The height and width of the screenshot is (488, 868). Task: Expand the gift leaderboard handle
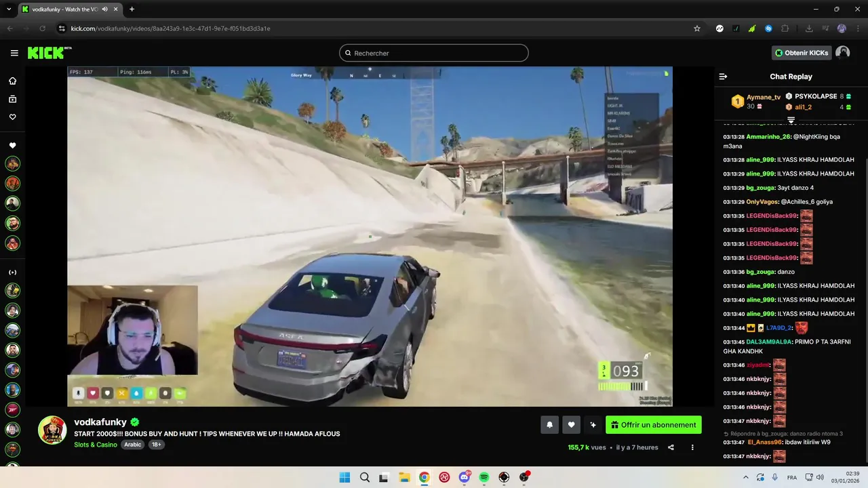click(x=791, y=120)
